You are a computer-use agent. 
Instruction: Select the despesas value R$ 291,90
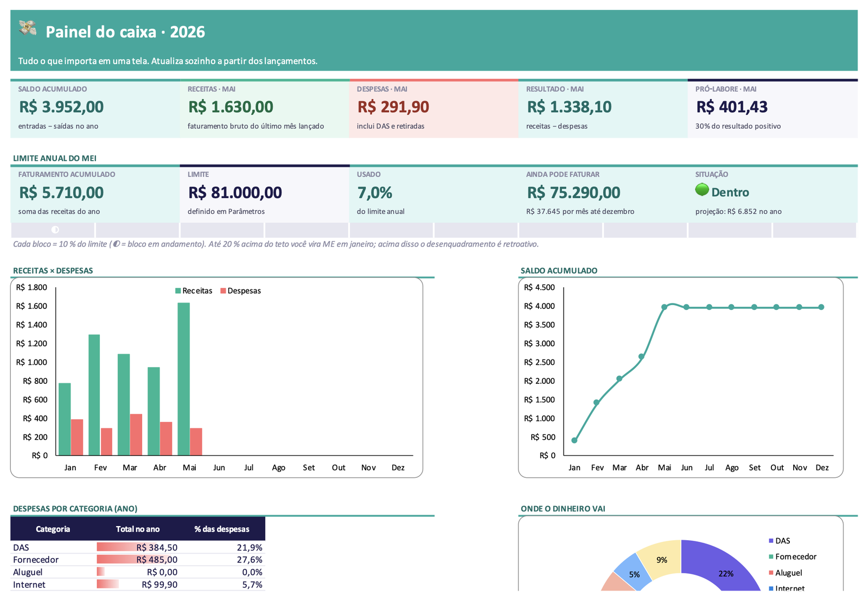tap(393, 107)
